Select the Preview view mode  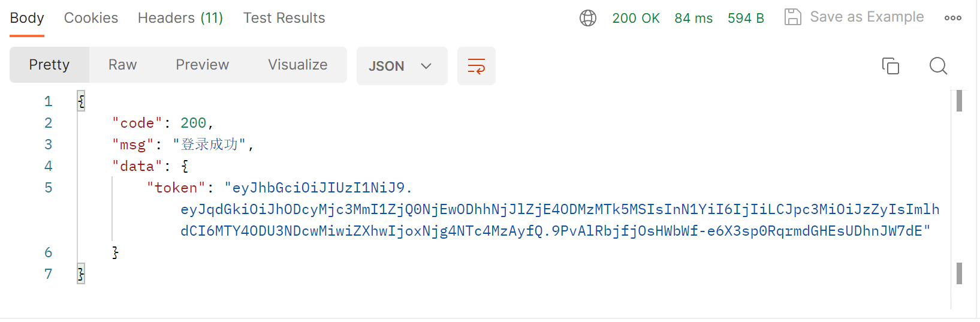(203, 65)
